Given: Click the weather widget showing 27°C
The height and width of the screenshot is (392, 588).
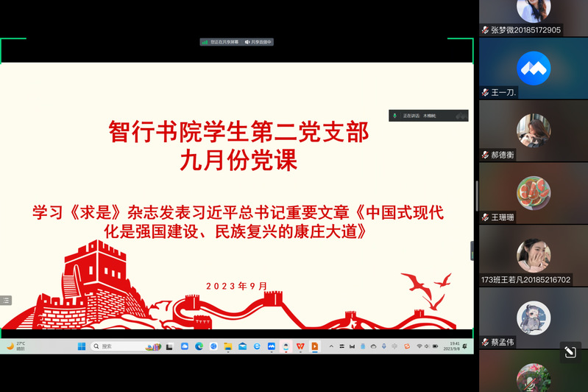Looking at the screenshot, I should pos(16,346).
